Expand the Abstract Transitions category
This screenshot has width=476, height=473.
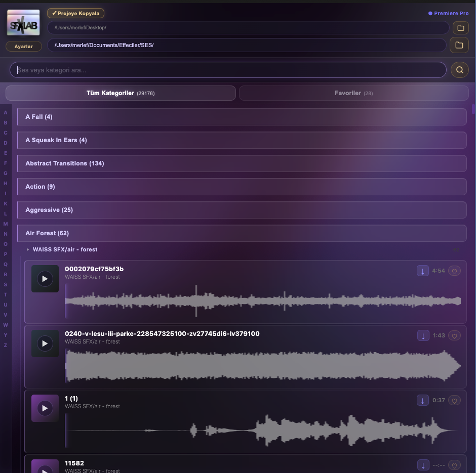click(242, 163)
